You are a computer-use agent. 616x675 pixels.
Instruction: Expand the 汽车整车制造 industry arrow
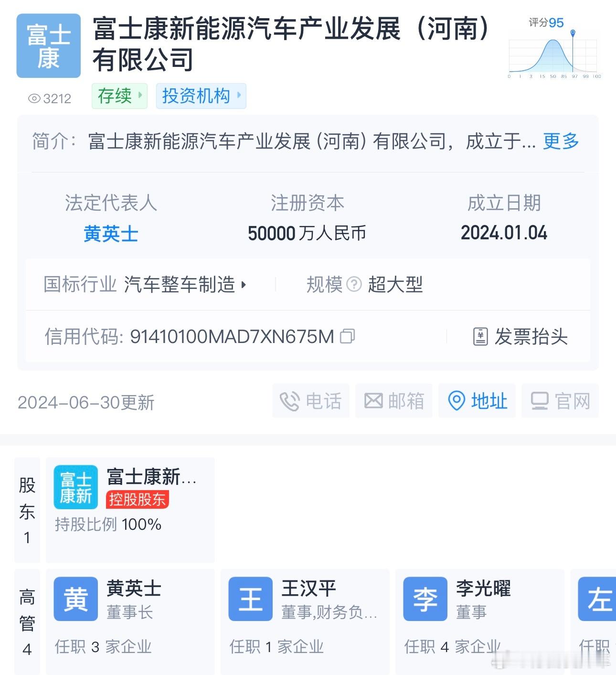tap(244, 285)
